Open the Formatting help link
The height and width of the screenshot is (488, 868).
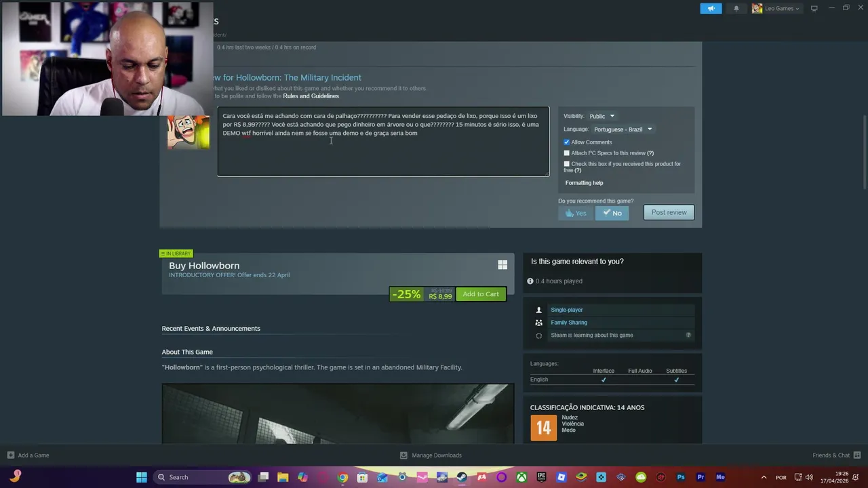[x=584, y=183]
